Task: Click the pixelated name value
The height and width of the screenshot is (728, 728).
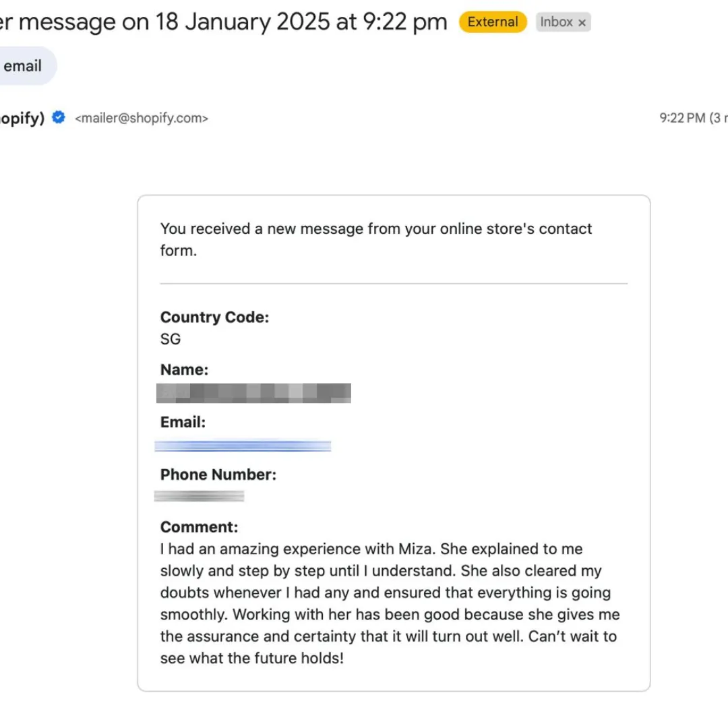Action: pyautogui.click(x=253, y=392)
